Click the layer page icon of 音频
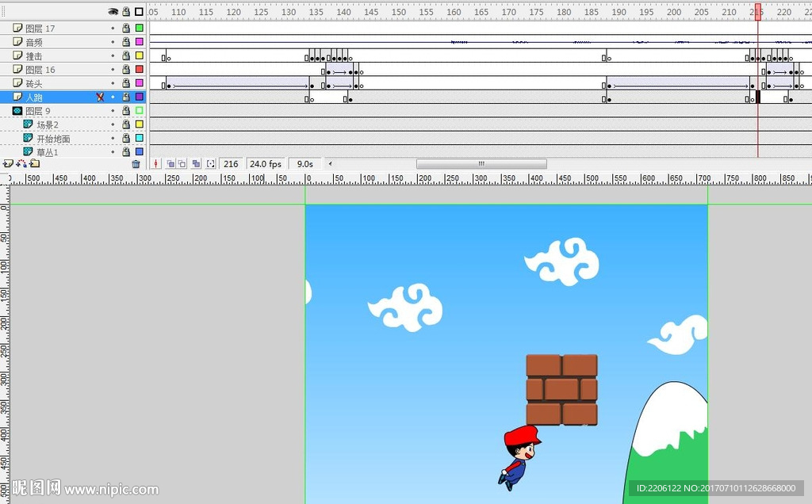Viewport: 812px width, 504px height. pyautogui.click(x=17, y=41)
